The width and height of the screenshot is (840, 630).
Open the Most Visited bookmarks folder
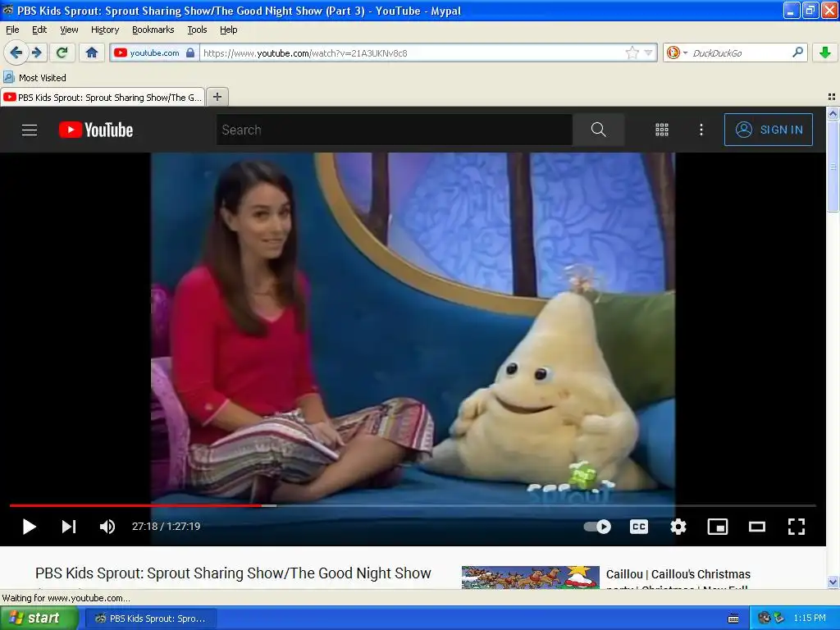(x=35, y=78)
